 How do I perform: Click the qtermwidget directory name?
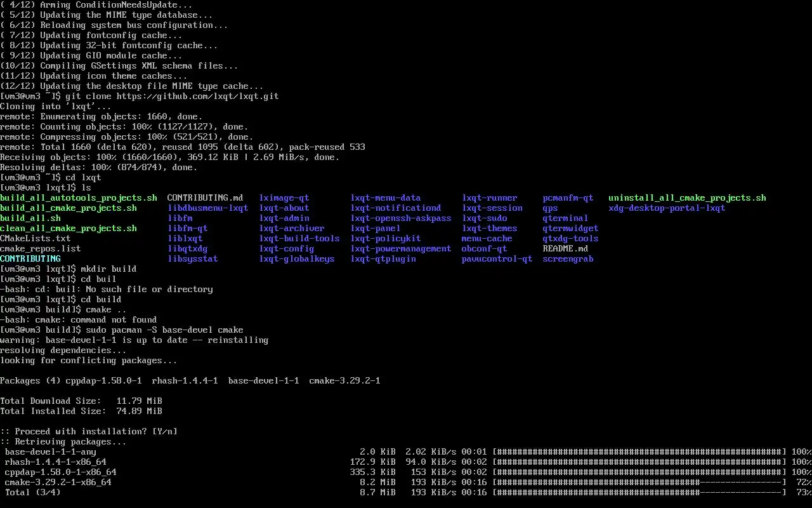(x=571, y=229)
